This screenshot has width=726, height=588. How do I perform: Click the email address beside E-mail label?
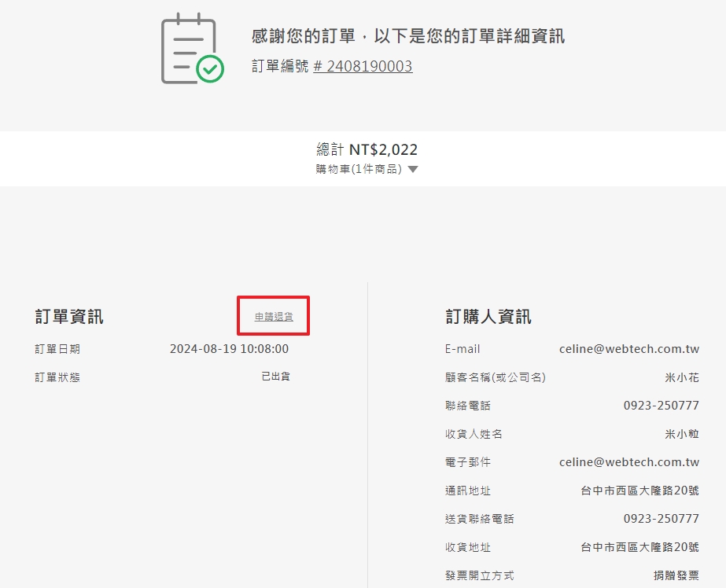tap(628, 349)
